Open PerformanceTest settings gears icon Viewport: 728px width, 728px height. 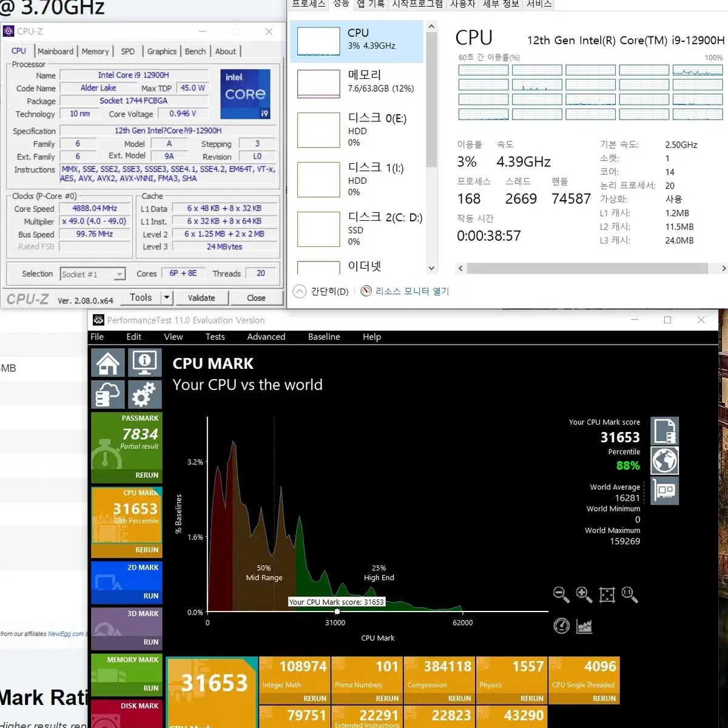(x=144, y=395)
